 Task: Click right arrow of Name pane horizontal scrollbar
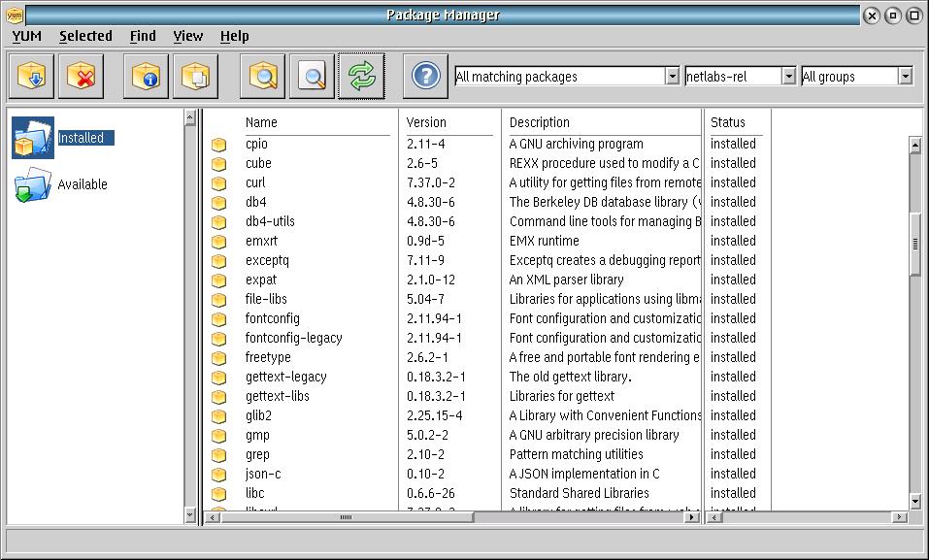[x=691, y=517]
